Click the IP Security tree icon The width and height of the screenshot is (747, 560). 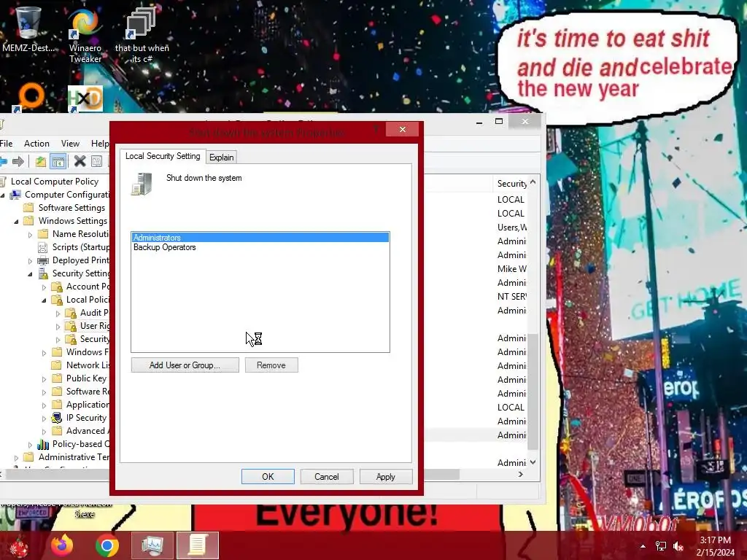click(x=57, y=418)
